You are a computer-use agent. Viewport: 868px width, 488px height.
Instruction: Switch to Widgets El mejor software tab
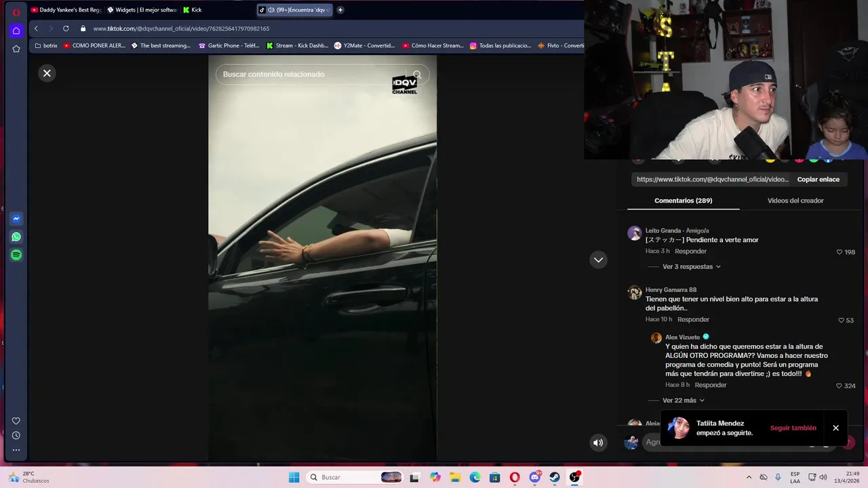[142, 10]
